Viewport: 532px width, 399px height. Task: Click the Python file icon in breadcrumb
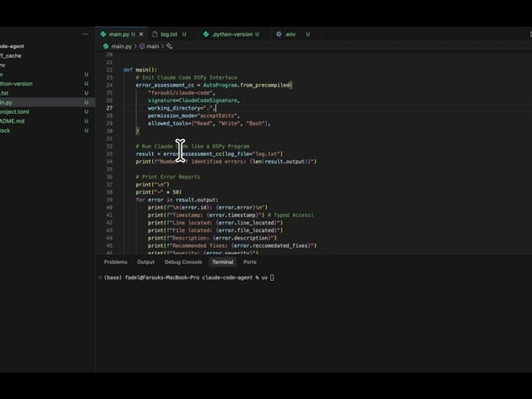(106, 47)
